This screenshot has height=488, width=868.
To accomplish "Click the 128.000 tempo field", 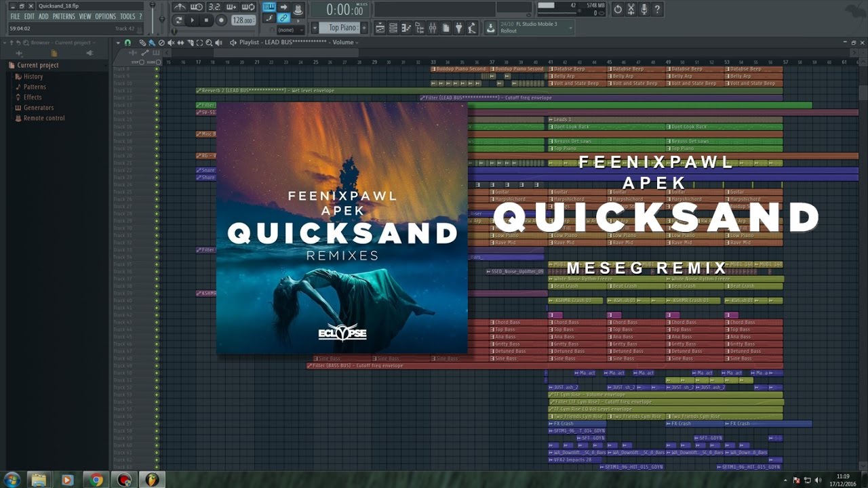I will [243, 20].
